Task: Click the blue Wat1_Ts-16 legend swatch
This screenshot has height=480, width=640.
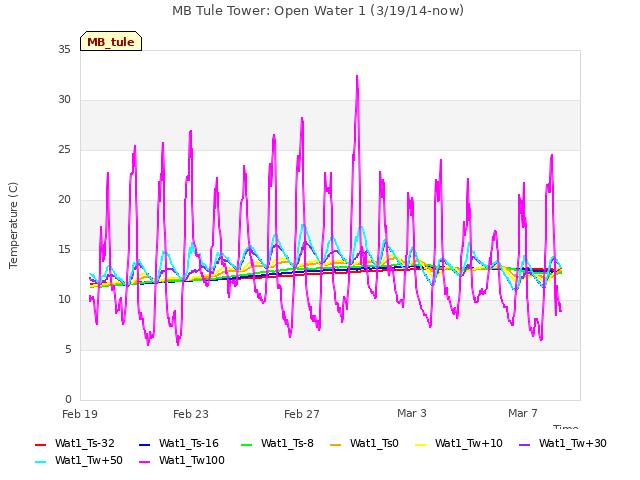Action: pyautogui.click(x=144, y=444)
